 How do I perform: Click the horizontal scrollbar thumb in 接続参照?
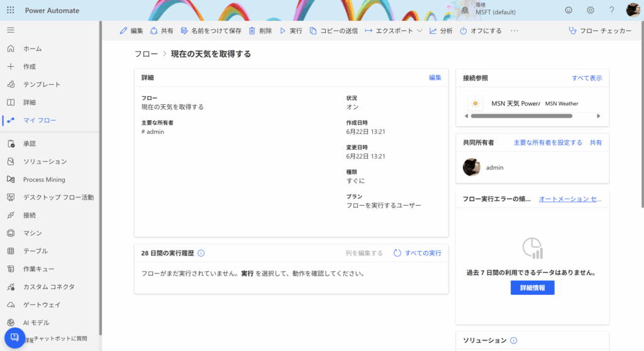pyautogui.click(x=521, y=116)
